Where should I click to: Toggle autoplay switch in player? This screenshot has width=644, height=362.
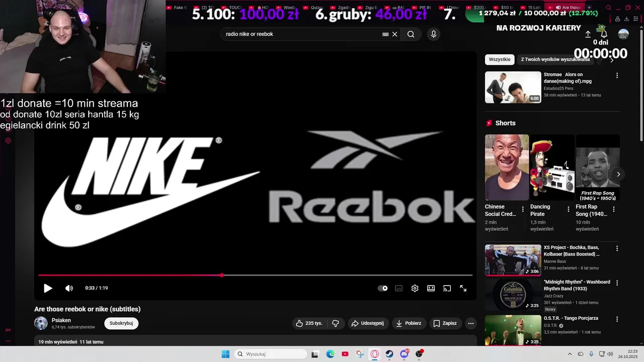(x=383, y=288)
